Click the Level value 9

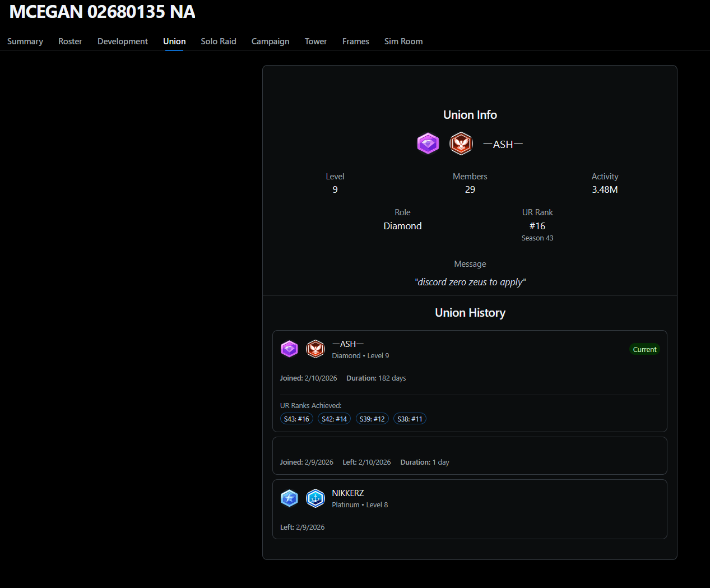335,189
